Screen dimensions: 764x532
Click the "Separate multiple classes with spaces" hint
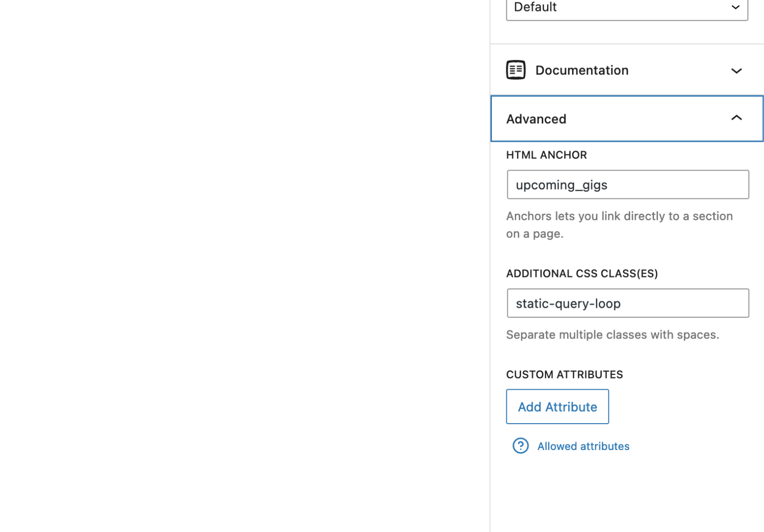click(x=612, y=335)
